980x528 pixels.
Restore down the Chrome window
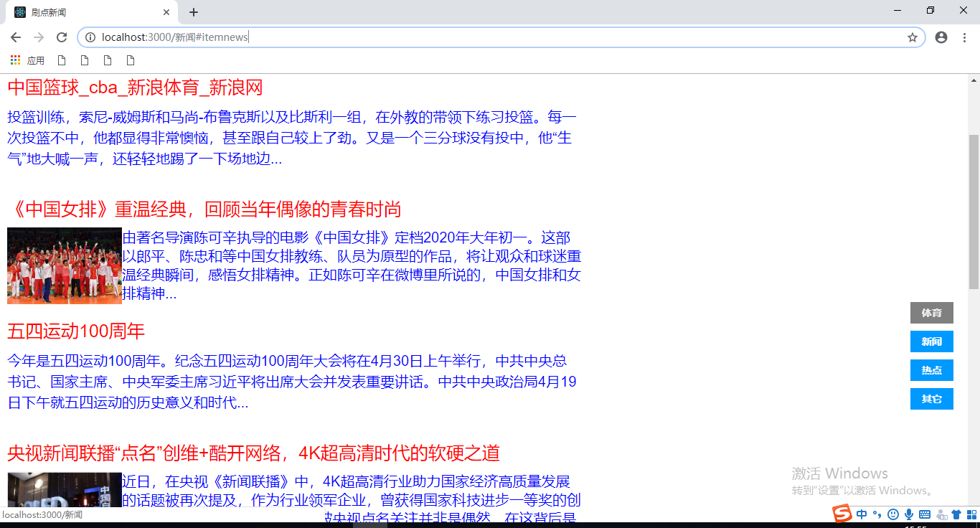(x=930, y=11)
